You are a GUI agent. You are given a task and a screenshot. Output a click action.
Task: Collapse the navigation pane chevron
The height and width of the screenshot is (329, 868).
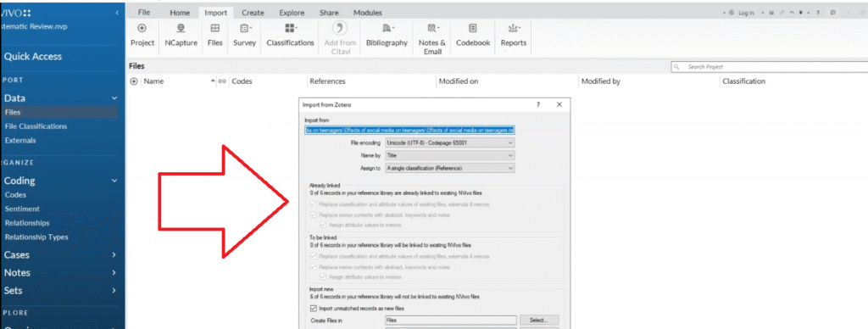pyautogui.click(x=117, y=12)
